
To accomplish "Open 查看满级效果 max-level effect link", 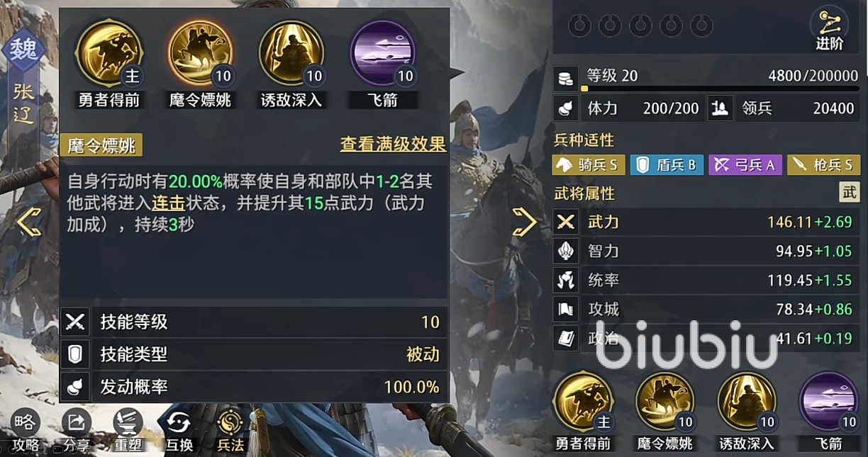I will 393,144.
